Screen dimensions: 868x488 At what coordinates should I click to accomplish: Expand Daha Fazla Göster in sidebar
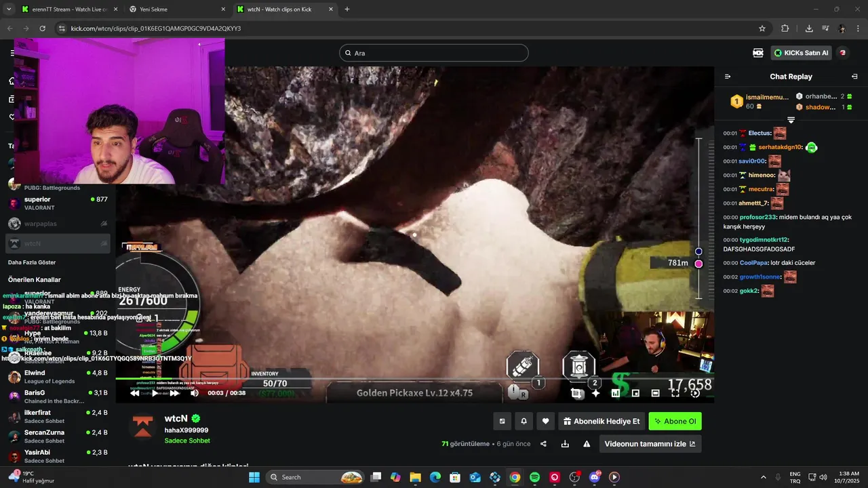32,262
